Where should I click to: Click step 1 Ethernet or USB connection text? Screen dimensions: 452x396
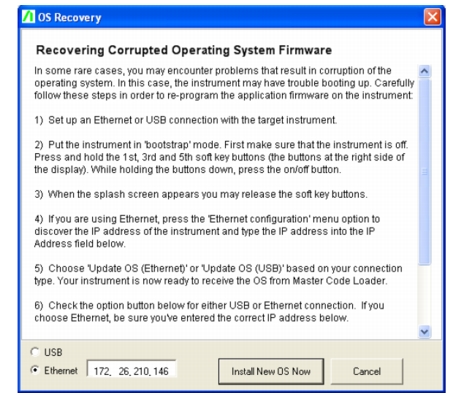pyautogui.click(x=186, y=120)
